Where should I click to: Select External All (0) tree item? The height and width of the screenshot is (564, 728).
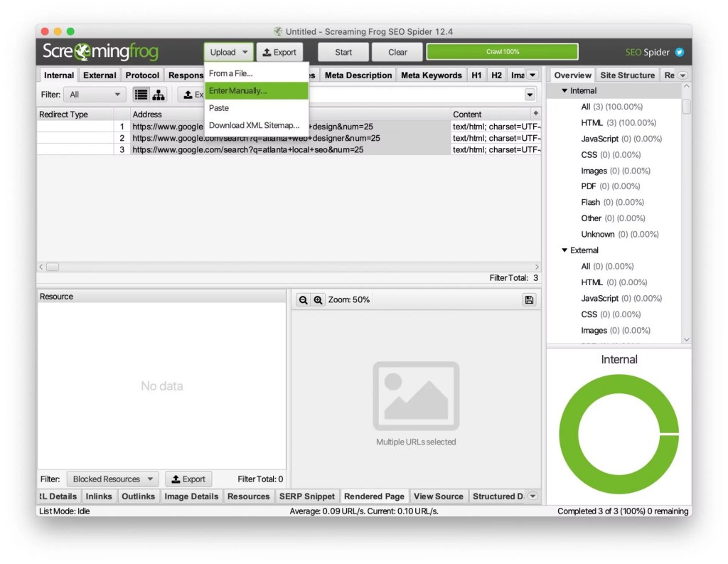(607, 266)
